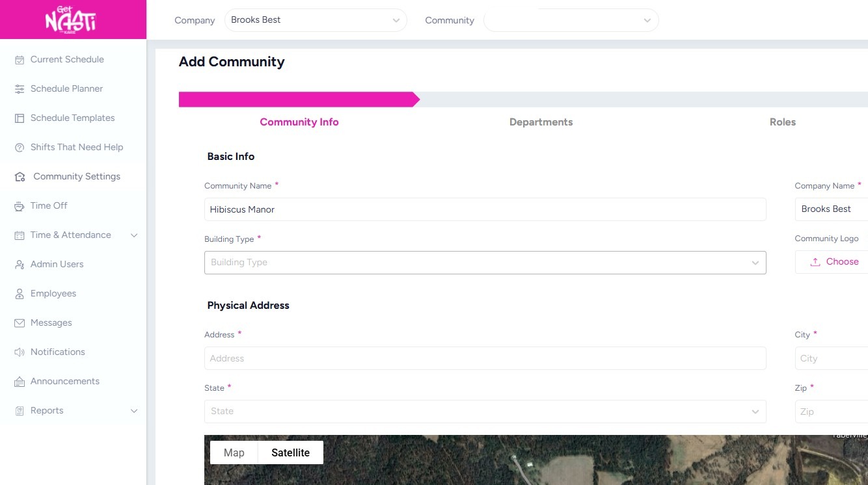868x485 pixels.
Task: Expand the Time & Attendance menu
Action: click(x=134, y=235)
